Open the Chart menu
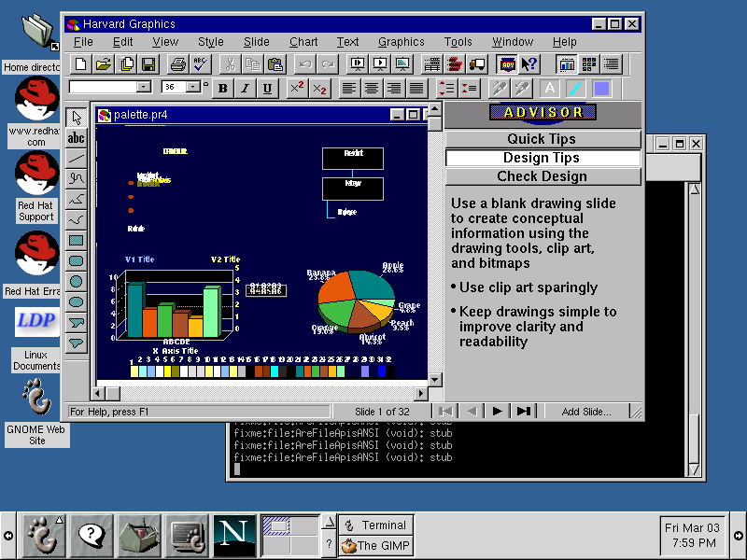The height and width of the screenshot is (560, 747). [303, 42]
